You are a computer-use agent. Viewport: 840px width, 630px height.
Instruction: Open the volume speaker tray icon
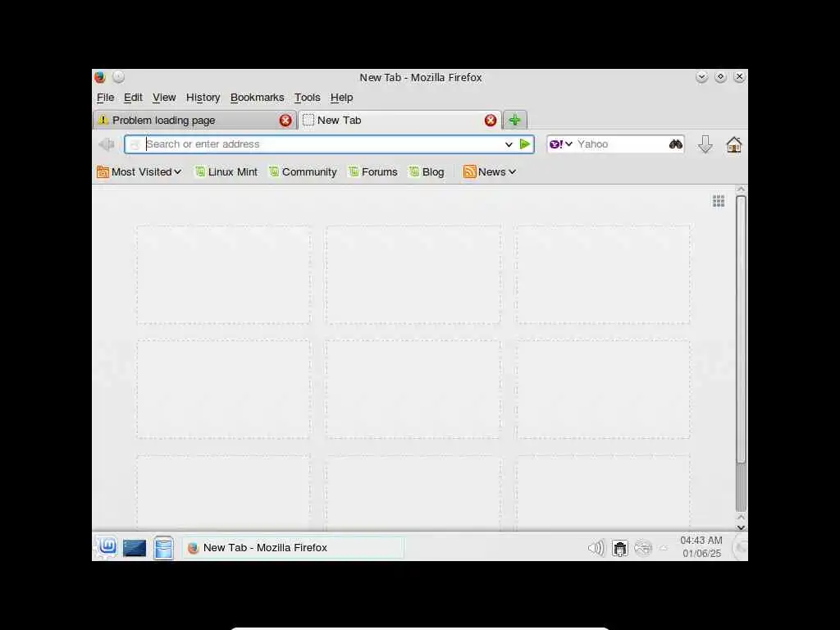tap(596, 548)
